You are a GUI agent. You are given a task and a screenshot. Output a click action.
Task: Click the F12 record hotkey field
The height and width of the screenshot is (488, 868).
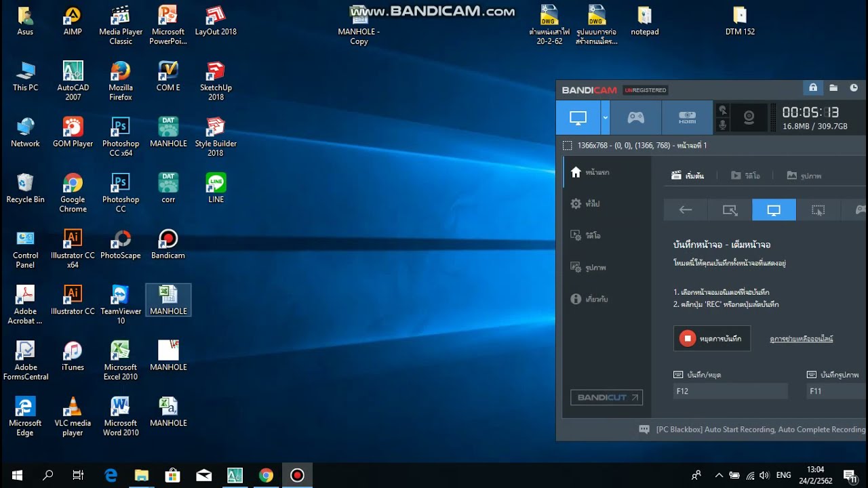[730, 391]
